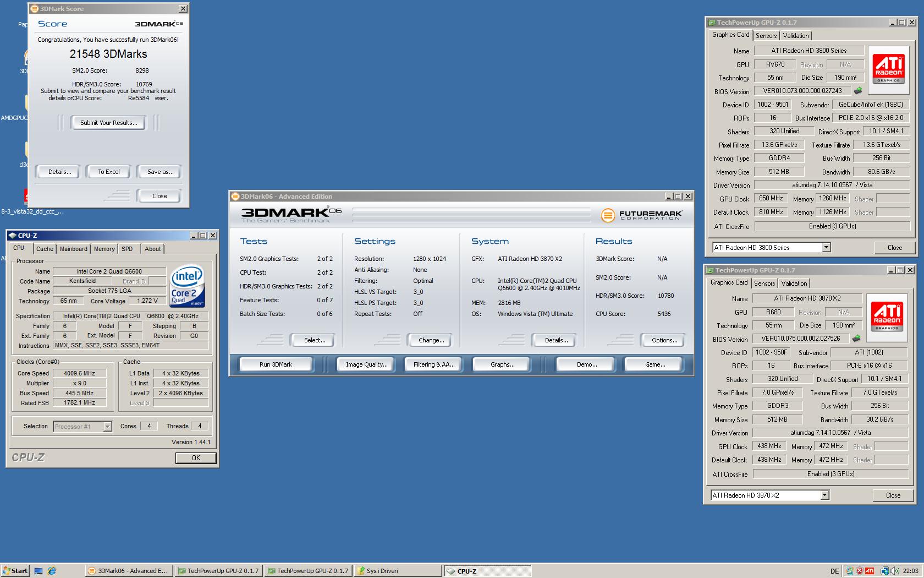This screenshot has width=924, height=578.
Task: Click the Intel Core 2 Quad logo in CPU-Z
Action: pyautogui.click(x=188, y=286)
